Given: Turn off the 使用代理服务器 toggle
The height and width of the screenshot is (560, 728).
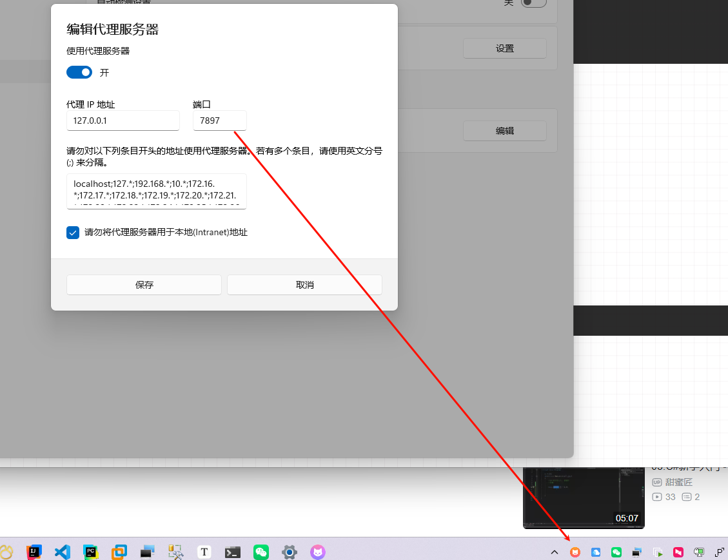Looking at the screenshot, I should click(79, 73).
